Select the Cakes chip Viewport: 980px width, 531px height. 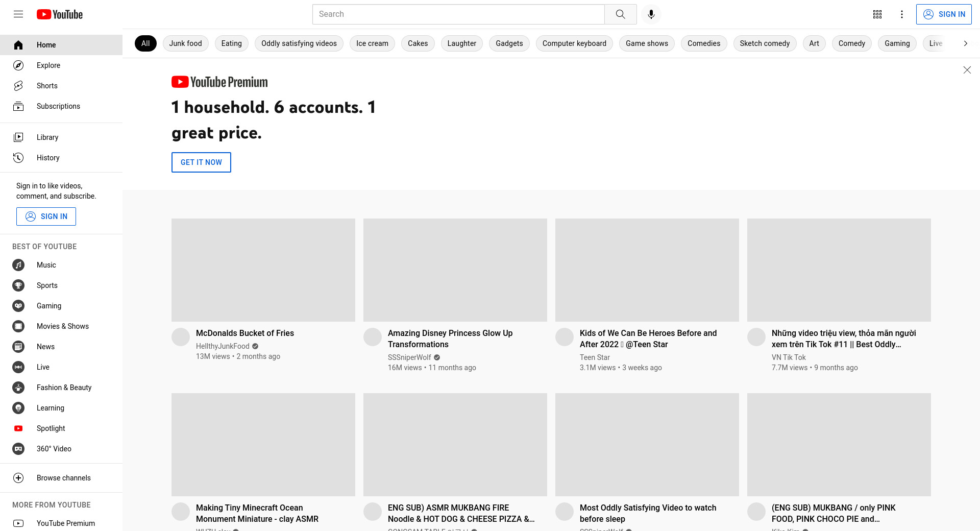tap(418, 43)
